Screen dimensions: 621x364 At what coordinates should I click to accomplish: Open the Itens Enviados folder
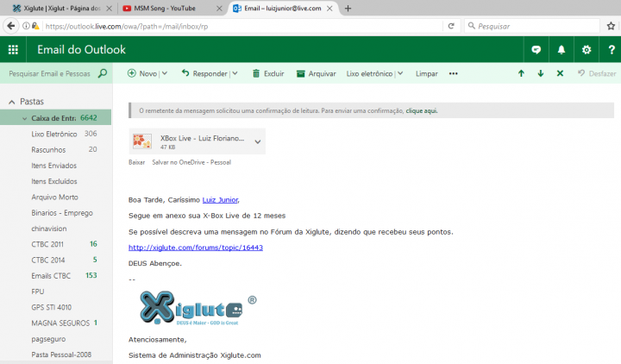point(55,166)
